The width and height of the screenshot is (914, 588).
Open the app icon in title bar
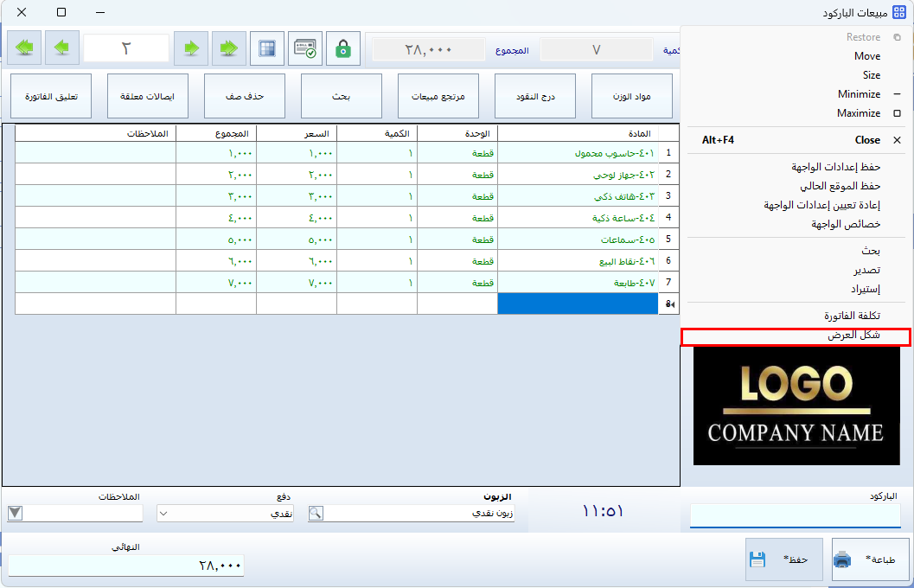(898, 12)
